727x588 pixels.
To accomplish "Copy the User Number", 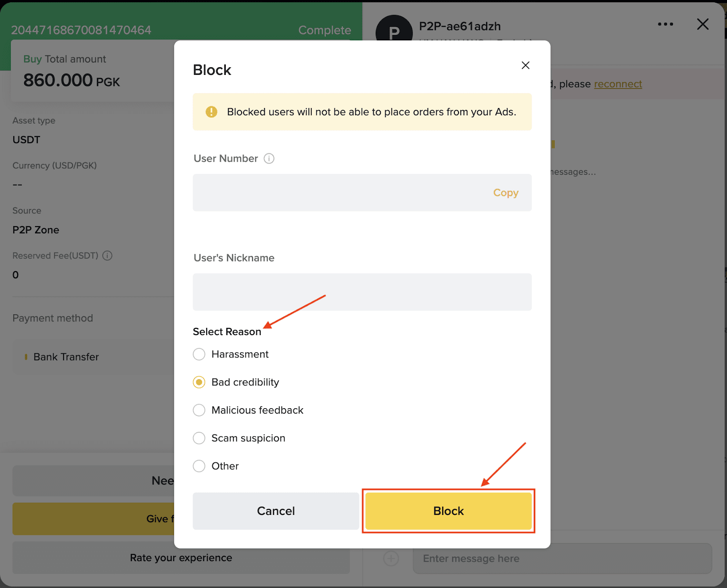I will (x=506, y=193).
